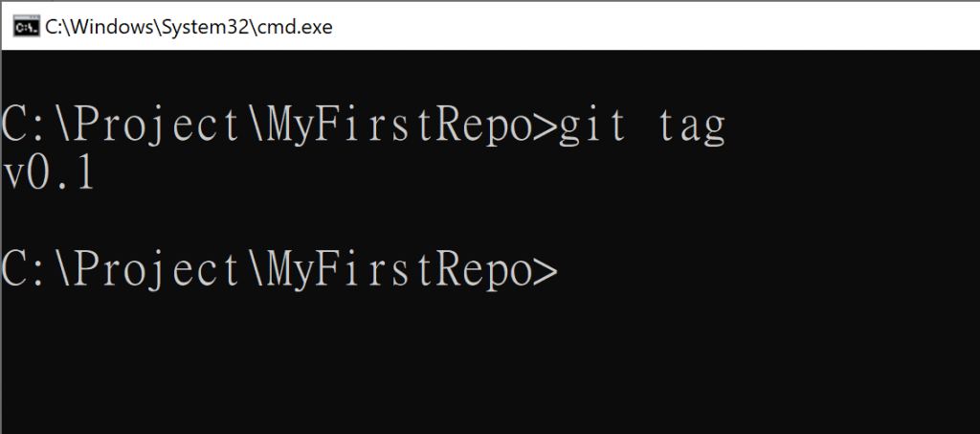Place cursor after the last prompt's '>'
The height and width of the screenshot is (434, 980).
pos(563,271)
